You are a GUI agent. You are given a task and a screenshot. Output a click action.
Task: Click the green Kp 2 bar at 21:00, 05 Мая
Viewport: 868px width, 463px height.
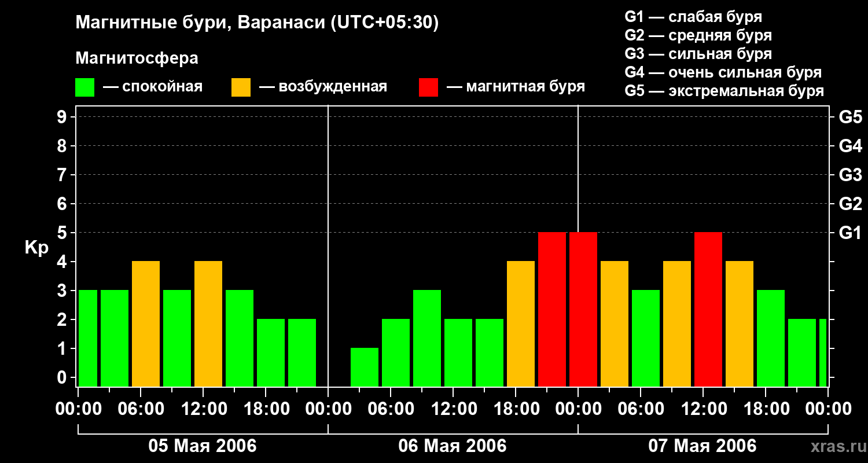(302, 352)
